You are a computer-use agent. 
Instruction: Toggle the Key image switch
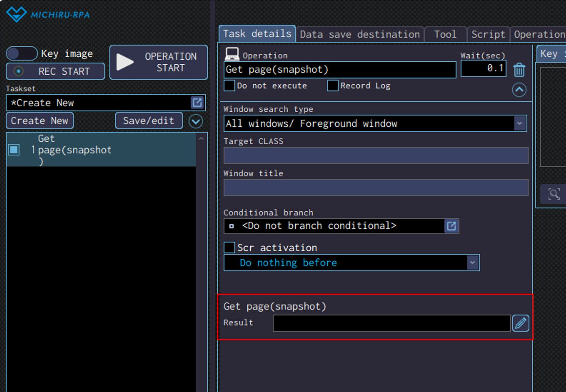(x=22, y=54)
